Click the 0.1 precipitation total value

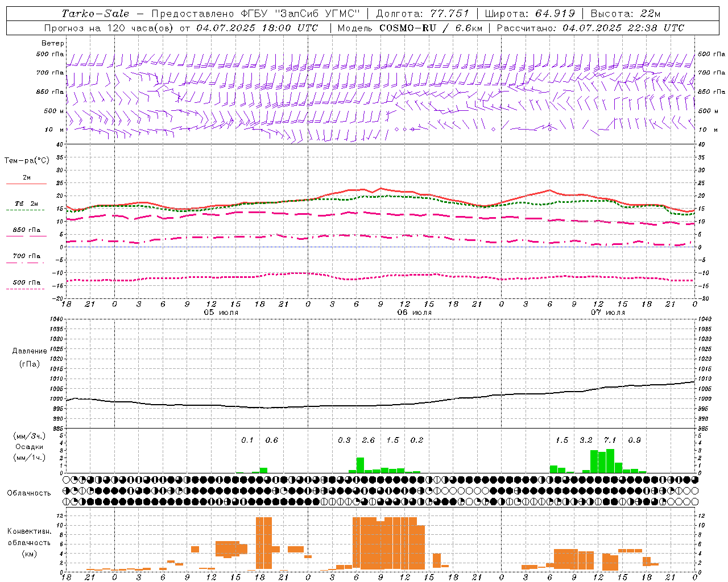tap(247, 440)
